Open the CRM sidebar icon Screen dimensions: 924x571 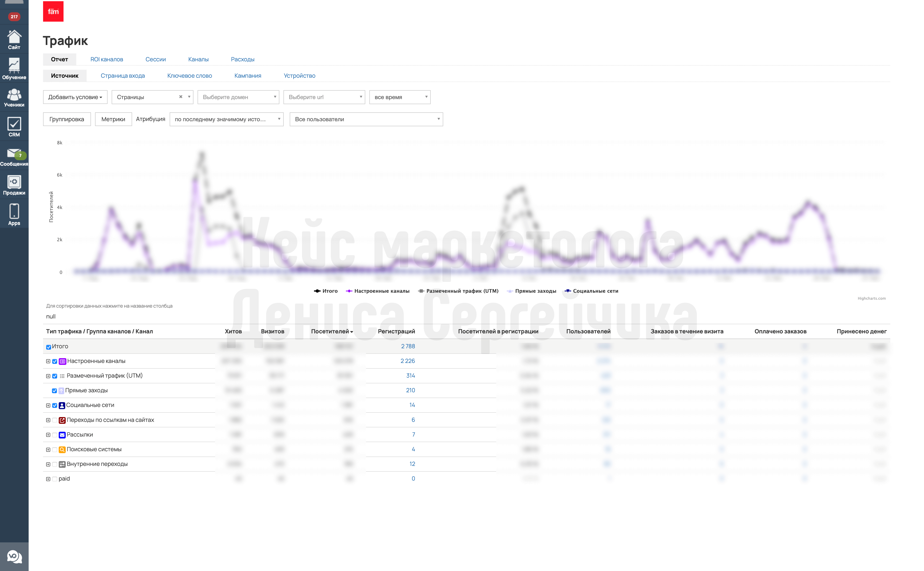pos(14,127)
